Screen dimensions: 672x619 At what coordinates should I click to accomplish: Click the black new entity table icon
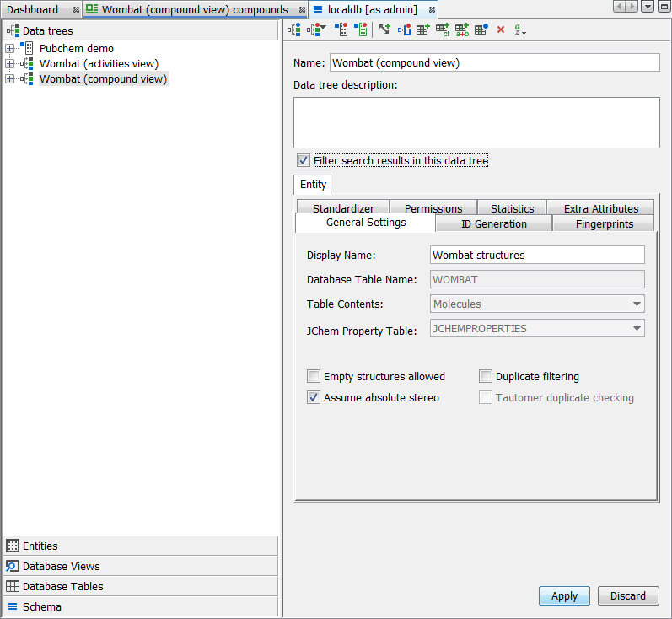pos(341,30)
